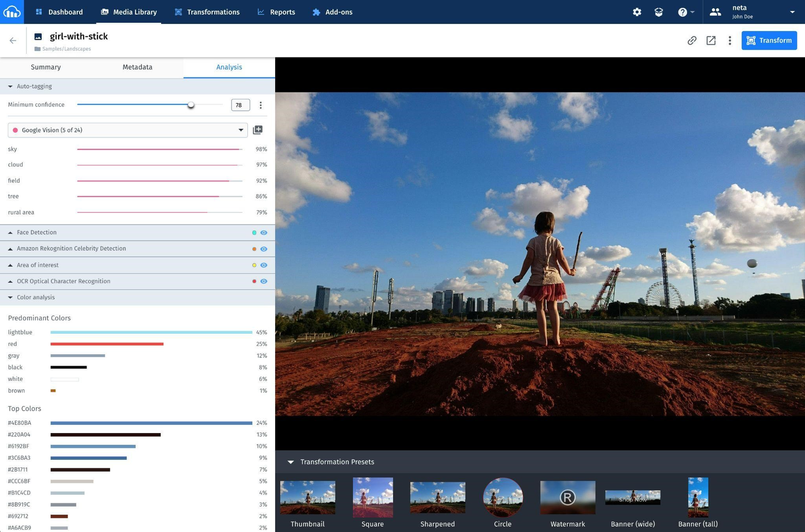The image size is (805, 532).
Task: Click the lightblue predominant color bar
Action: tap(151, 332)
